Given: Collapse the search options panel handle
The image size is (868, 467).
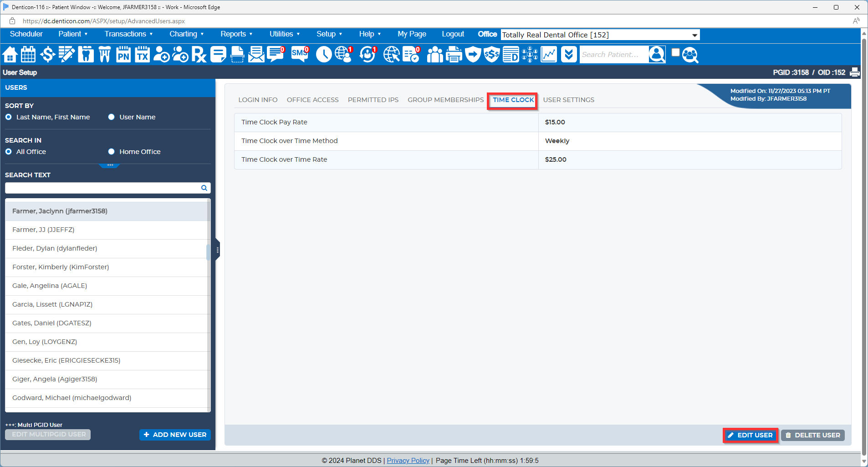Looking at the screenshot, I should click(109, 165).
